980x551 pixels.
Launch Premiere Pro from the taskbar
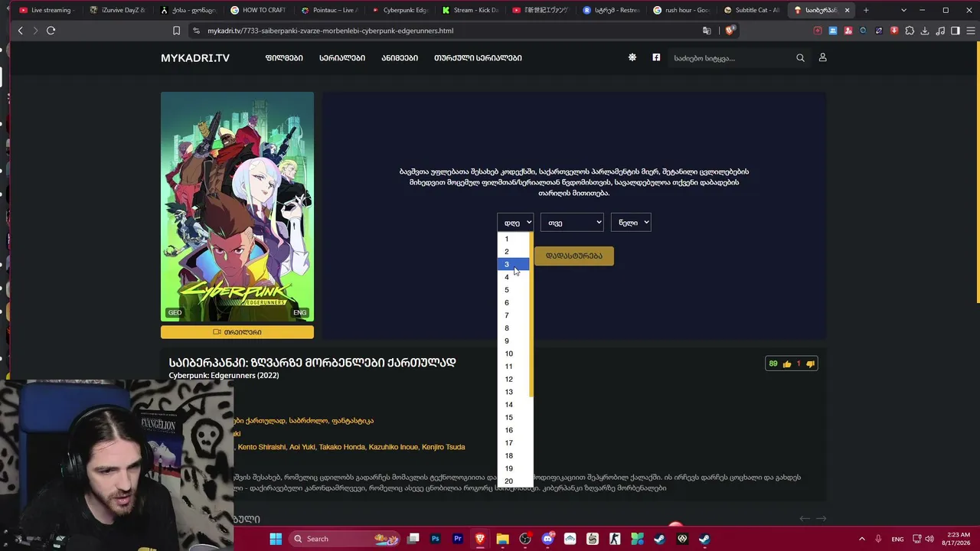pyautogui.click(x=458, y=539)
